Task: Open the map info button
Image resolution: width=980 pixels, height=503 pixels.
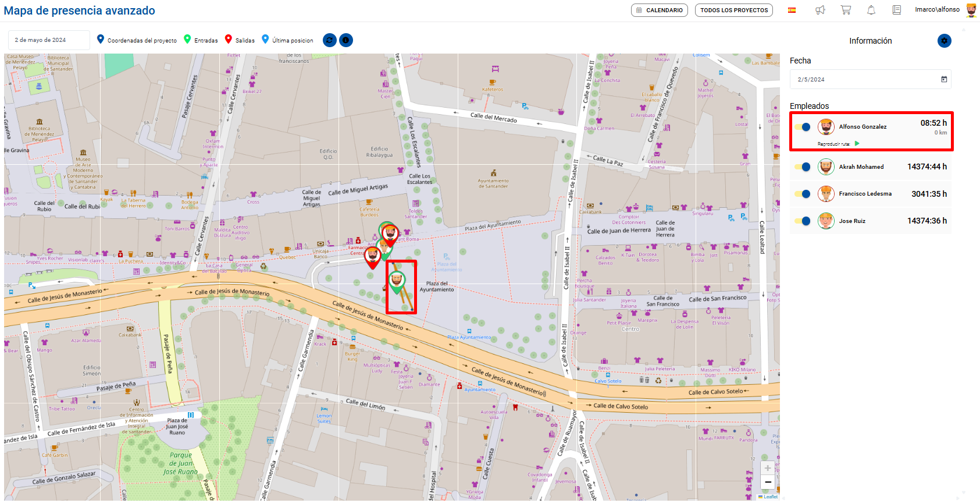Action: pyautogui.click(x=346, y=40)
